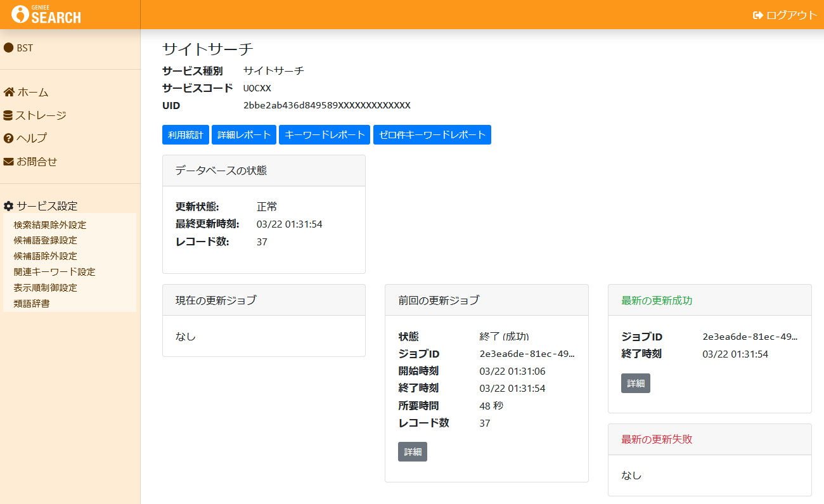Open the 類語辞書 page
Image resolution: width=824 pixels, height=504 pixels.
point(32,303)
